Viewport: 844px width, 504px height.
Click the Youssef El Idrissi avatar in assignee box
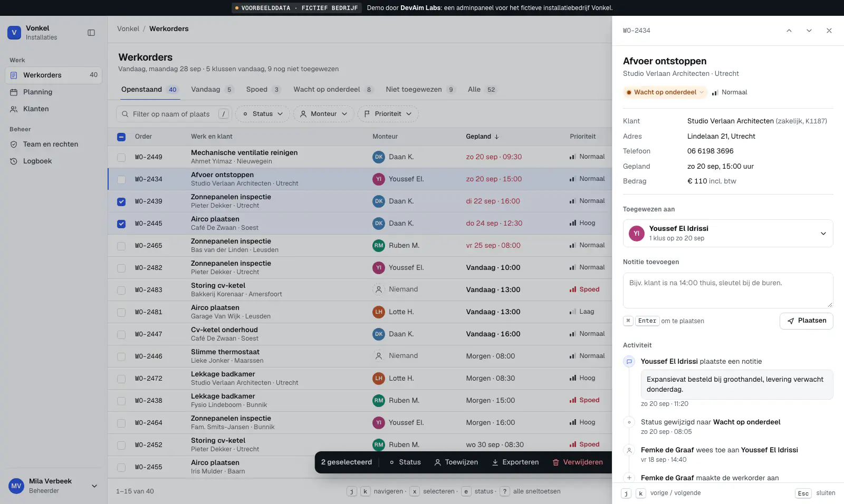[x=637, y=234]
